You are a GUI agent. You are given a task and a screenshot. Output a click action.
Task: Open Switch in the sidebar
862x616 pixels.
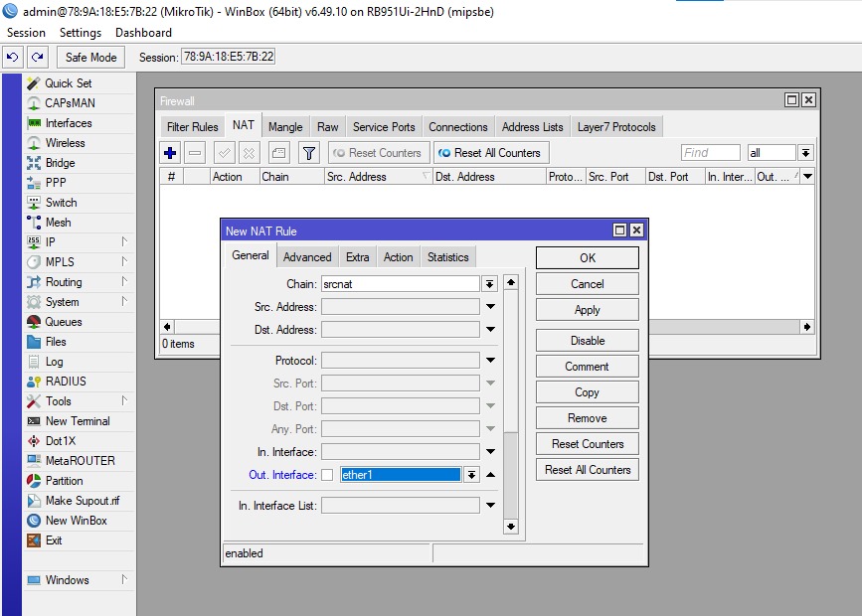80,203
